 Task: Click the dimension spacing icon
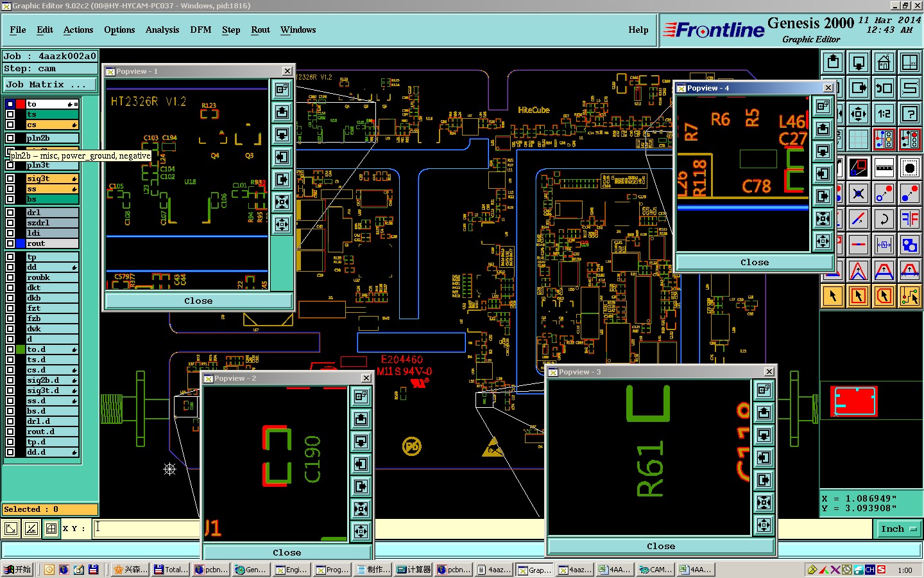pyautogui.click(x=884, y=245)
